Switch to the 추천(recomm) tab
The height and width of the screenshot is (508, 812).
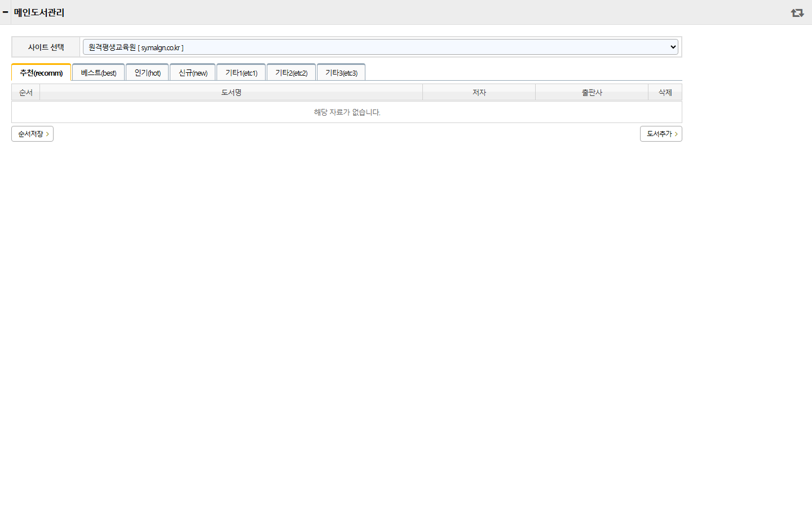click(41, 72)
